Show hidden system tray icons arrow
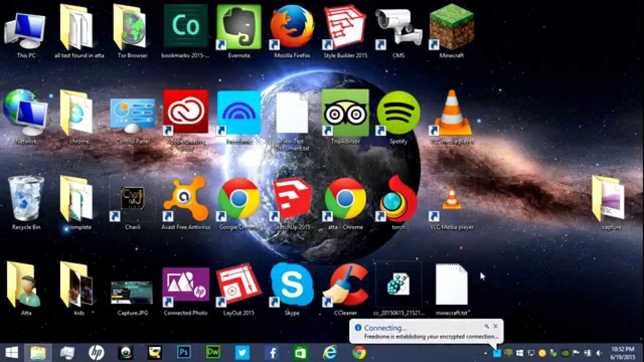The width and height of the screenshot is (644, 362). (x=486, y=353)
